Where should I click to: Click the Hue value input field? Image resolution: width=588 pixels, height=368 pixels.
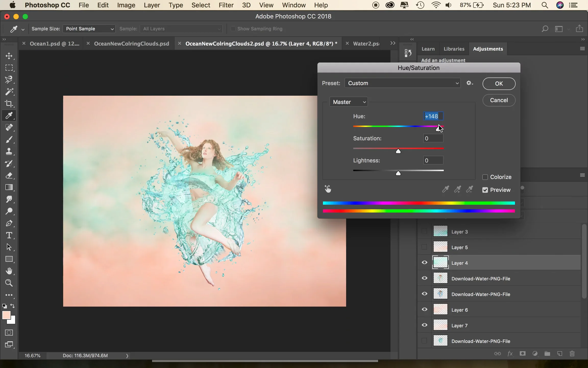tap(433, 116)
